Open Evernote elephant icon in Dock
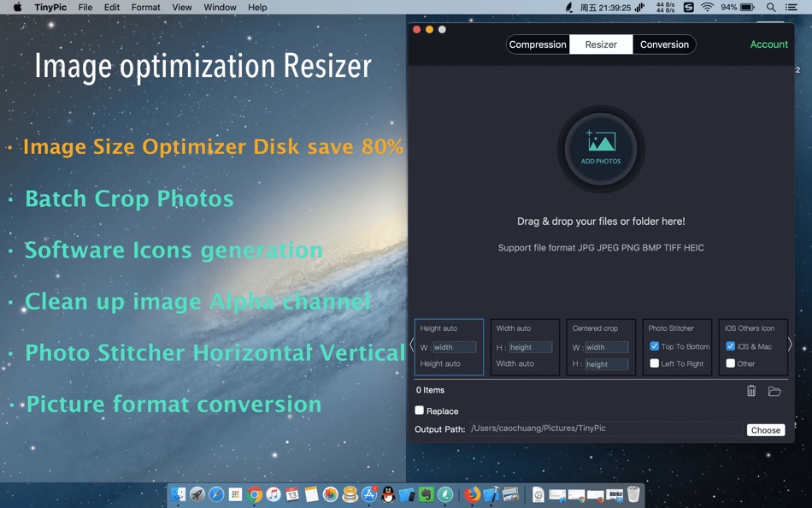This screenshot has width=812, height=508. tap(427, 494)
